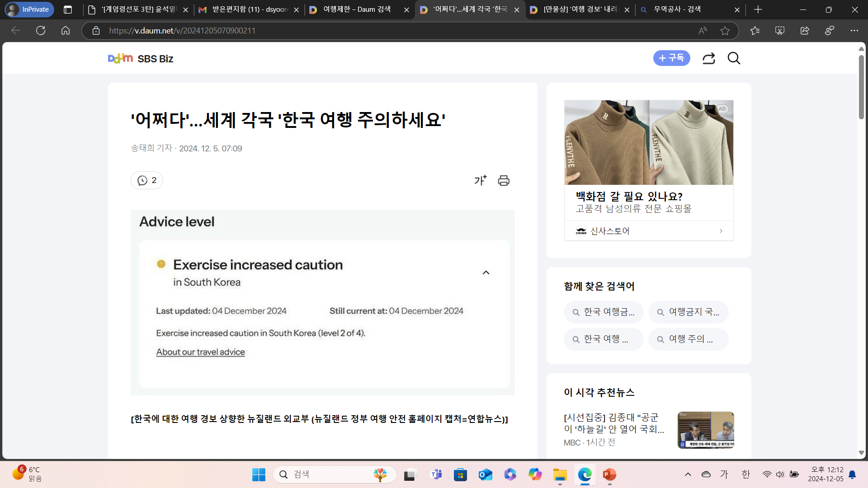Open the Daum search magnifier icon
This screenshot has width=868, height=488.
(x=734, y=58)
